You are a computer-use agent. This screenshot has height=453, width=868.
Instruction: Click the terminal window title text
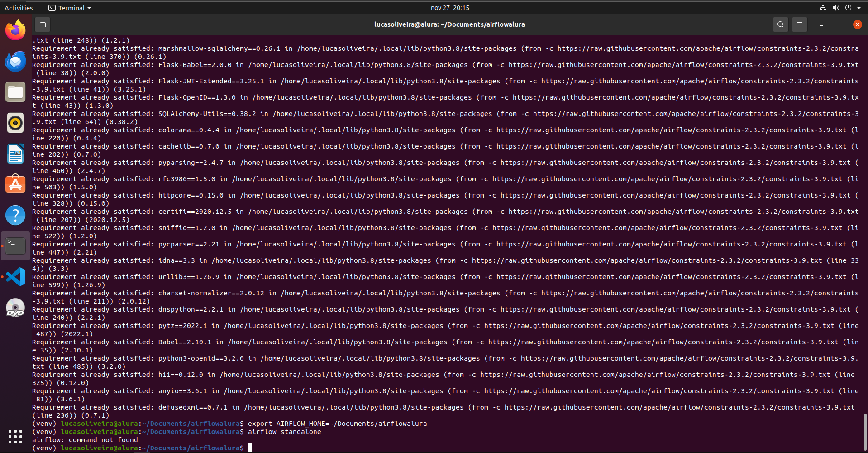(449, 24)
